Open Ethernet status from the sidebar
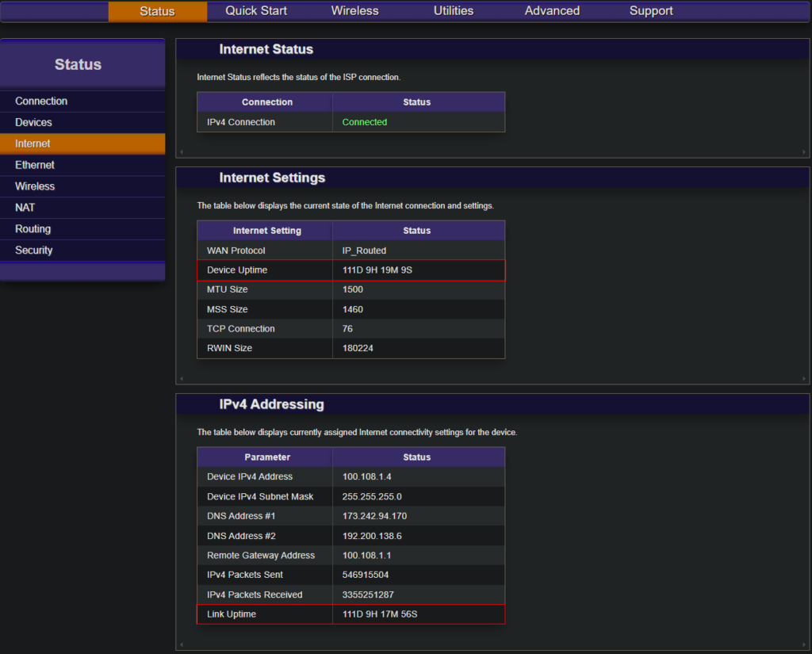This screenshot has height=654, width=812. (35, 166)
